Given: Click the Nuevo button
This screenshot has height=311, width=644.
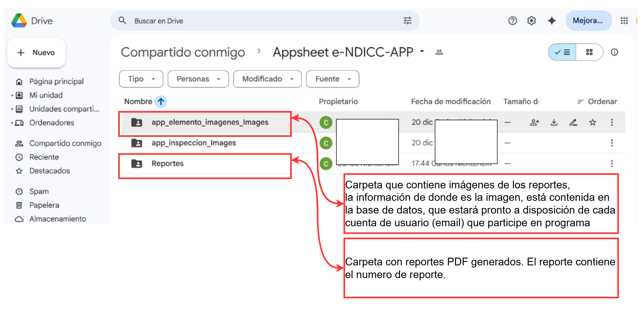Looking at the screenshot, I should (x=36, y=53).
